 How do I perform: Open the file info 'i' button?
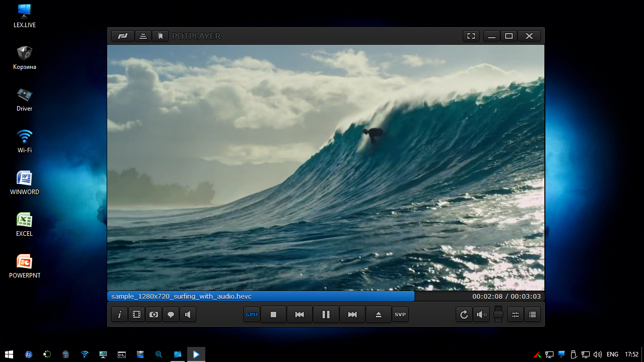click(120, 315)
